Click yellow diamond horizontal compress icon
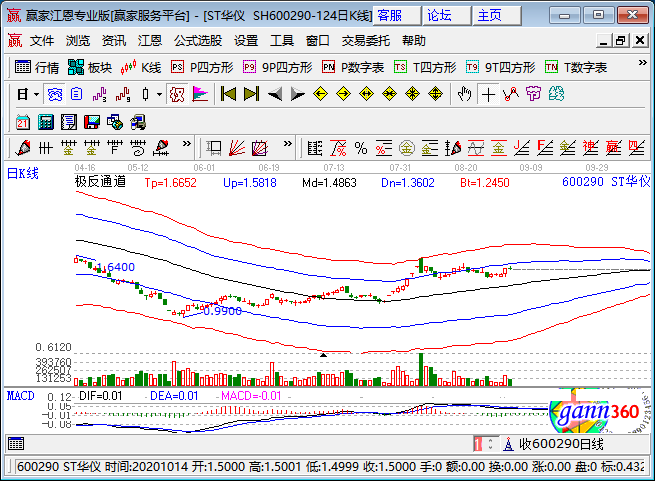This screenshot has height=481, width=655. pyautogui.click(x=389, y=94)
